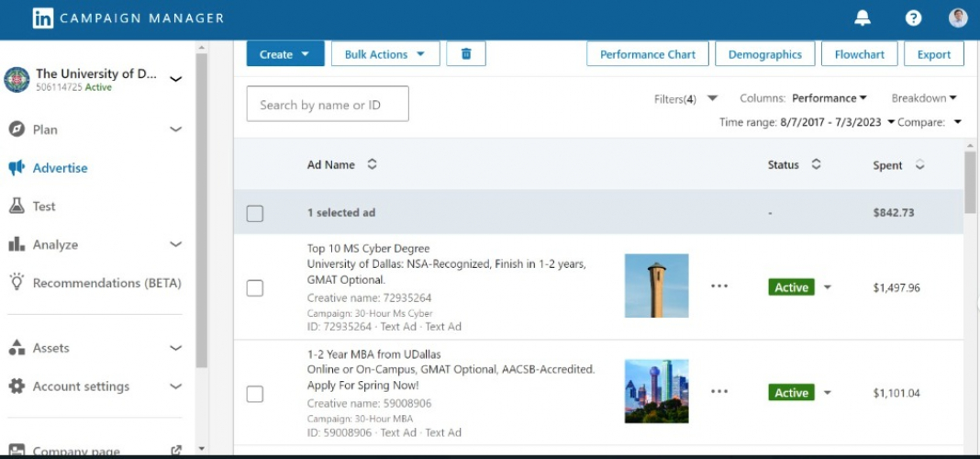Click the sidebar scroll down arrow
This screenshot has height=459, width=980.
pyautogui.click(x=201, y=448)
